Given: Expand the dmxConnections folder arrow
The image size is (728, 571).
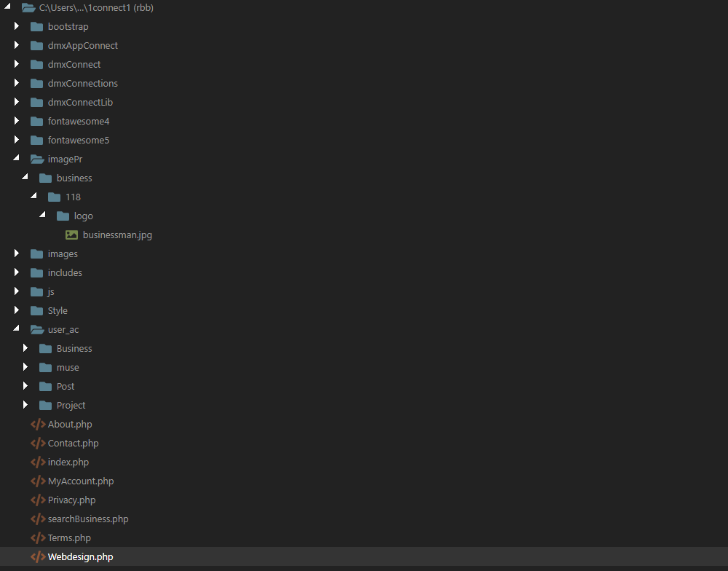Looking at the screenshot, I should pyautogui.click(x=17, y=83).
